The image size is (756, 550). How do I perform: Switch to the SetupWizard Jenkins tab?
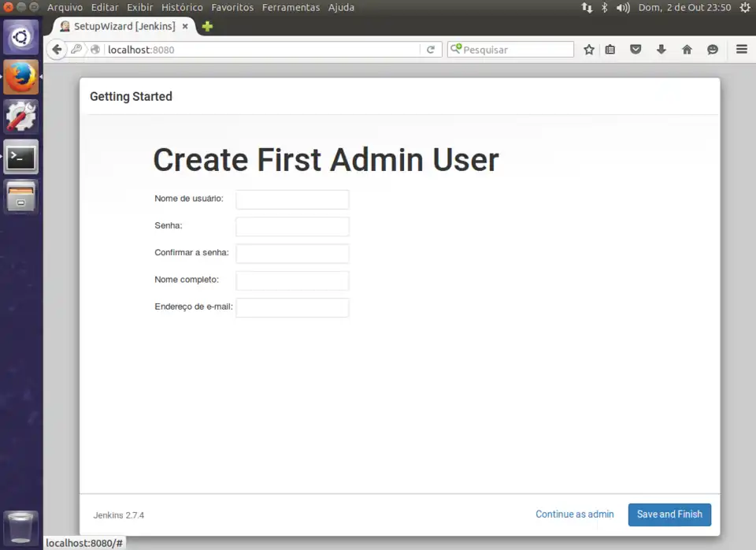118,25
